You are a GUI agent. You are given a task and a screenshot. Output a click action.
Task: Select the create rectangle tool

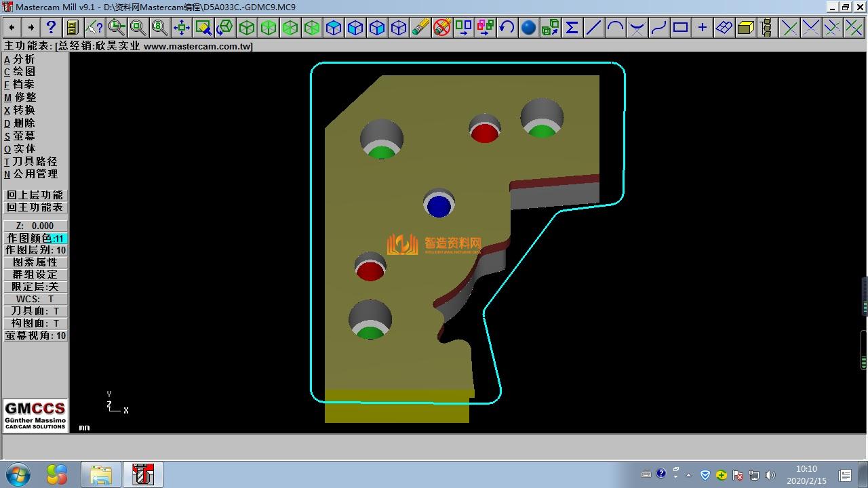[x=680, y=27]
